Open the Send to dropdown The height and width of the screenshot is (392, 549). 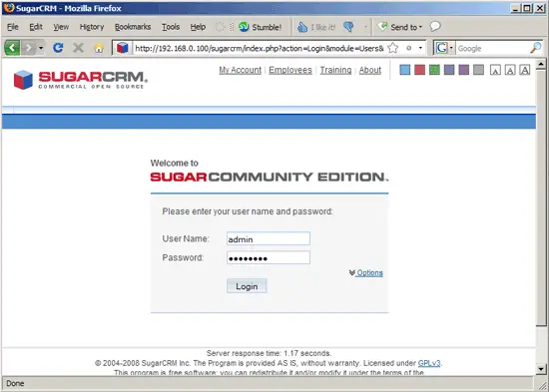point(399,27)
